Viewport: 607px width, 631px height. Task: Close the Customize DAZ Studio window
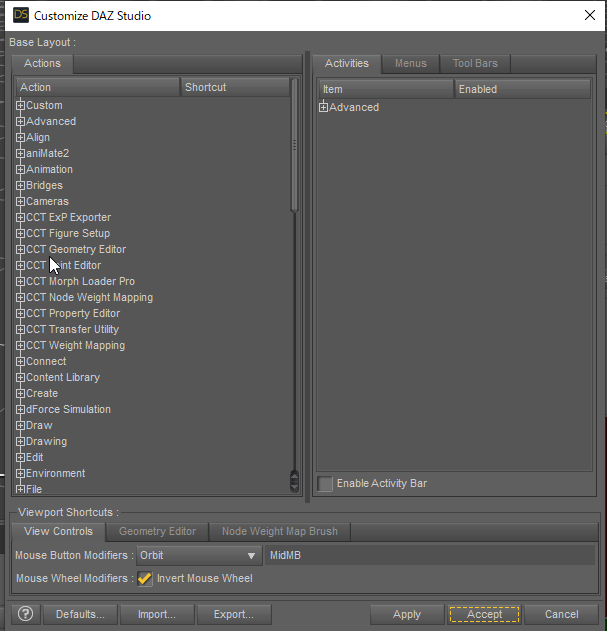tap(590, 15)
